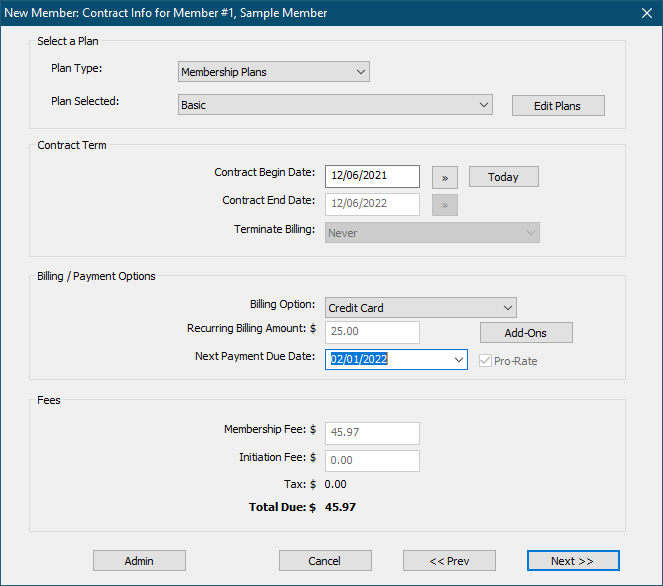The height and width of the screenshot is (586, 663).
Task: Click the grayed arrow button beside Contract End Date
Action: 444,205
